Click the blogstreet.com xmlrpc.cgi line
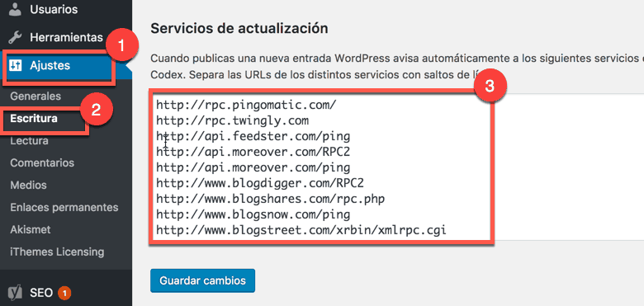The width and height of the screenshot is (644, 306). click(301, 230)
